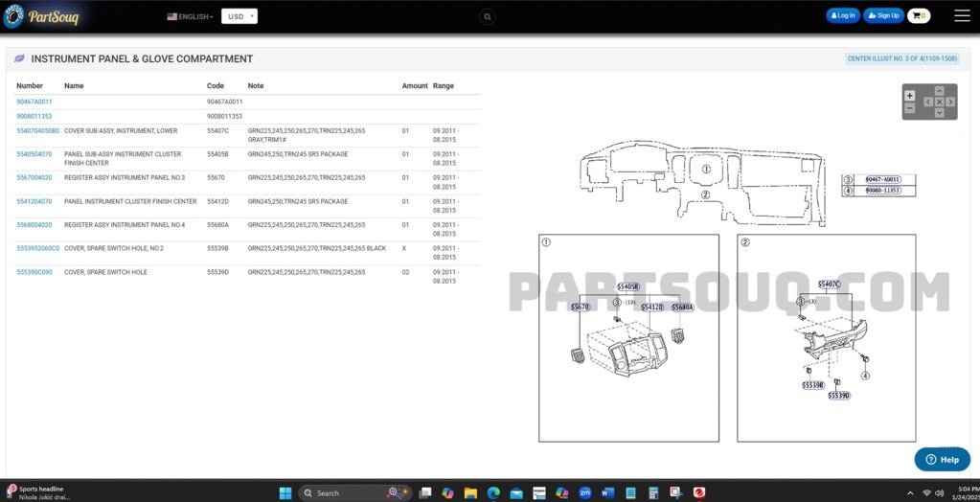Open the taskbar clock showing 5:04 PM
This screenshot has height=502, width=980.
click(x=968, y=492)
